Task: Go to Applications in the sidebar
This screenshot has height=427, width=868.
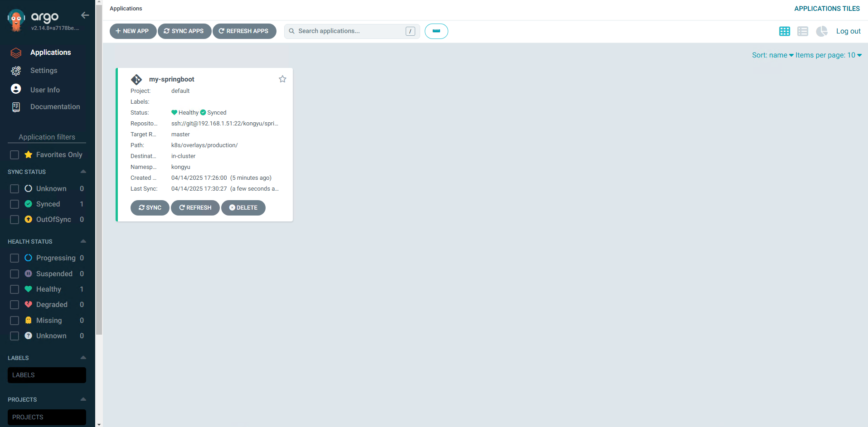Action: click(x=50, y=53)
